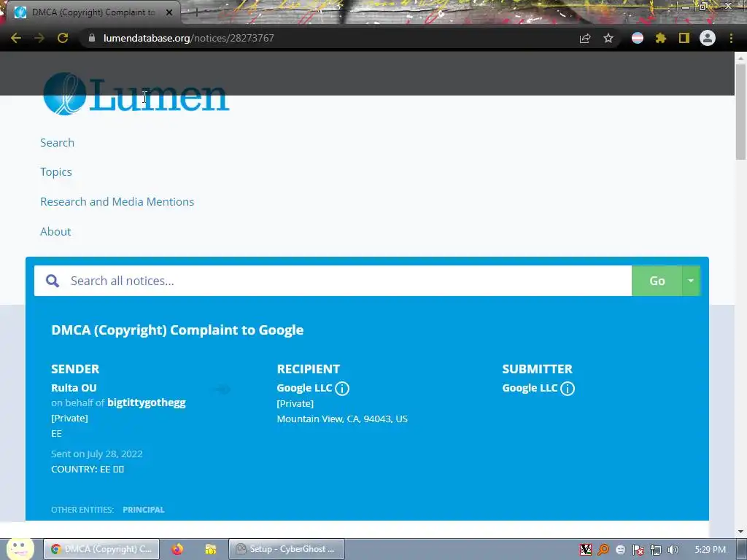
Task: Click the DMCA Complaint to Google heading
Action: pyautogui.click(x=177, y=330)
